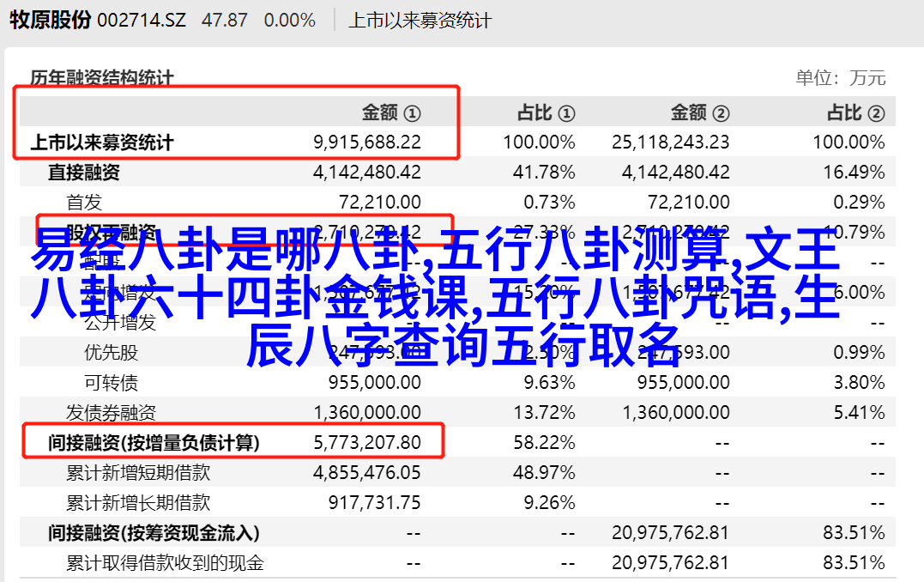
Task: Click the 13.72% share for 发债券融资
Action: (x=544, y=413)
